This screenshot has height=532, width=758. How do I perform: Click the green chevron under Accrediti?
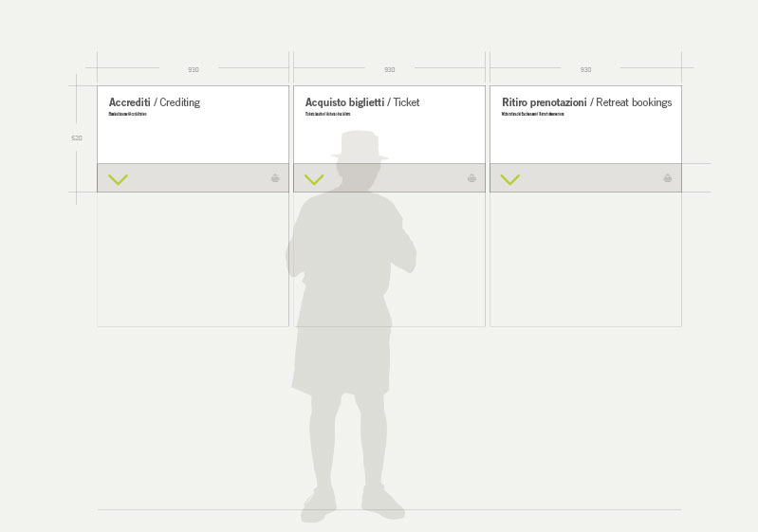[118, 180]
